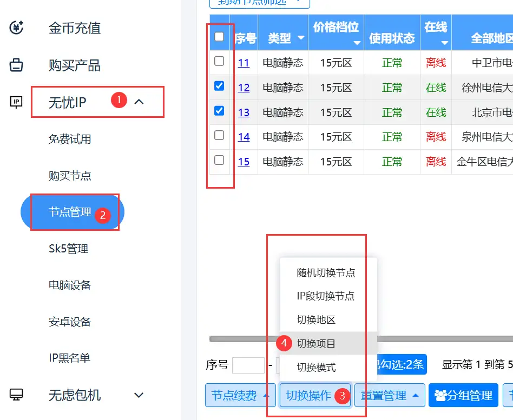Go to Sk5管理 in the sidebar
Screen dimensions: 513x420
(x=68, y=249)
